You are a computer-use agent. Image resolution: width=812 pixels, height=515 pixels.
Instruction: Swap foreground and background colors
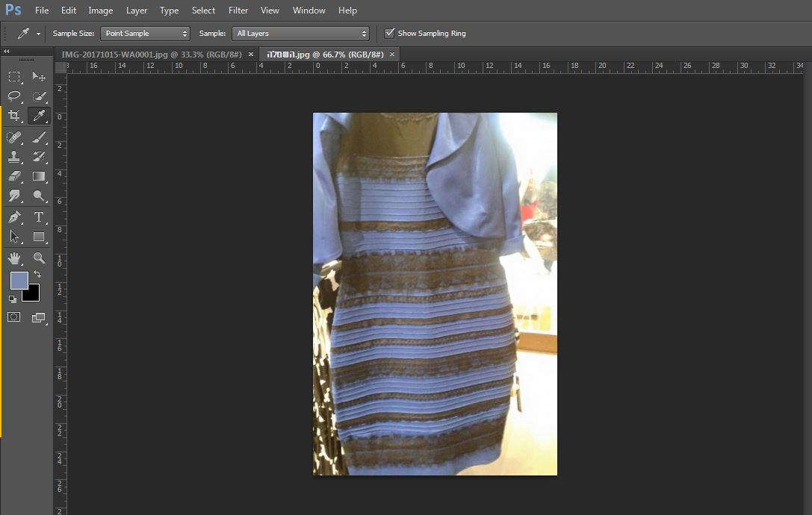pos(37,275)
